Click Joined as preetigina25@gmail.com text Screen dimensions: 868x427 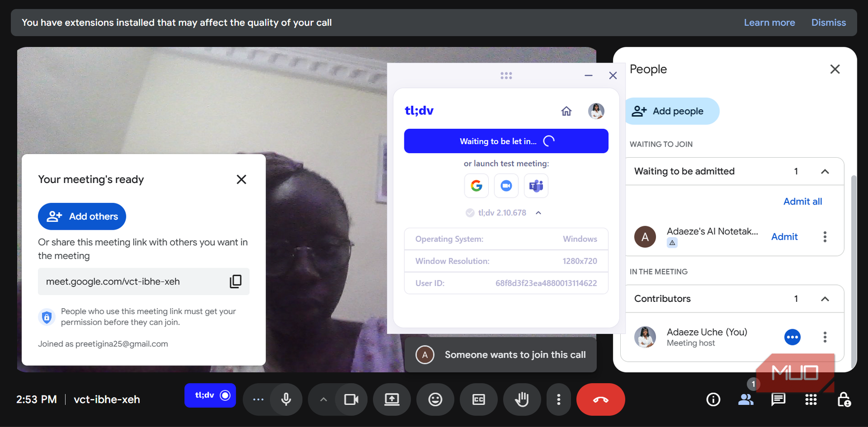103,344
